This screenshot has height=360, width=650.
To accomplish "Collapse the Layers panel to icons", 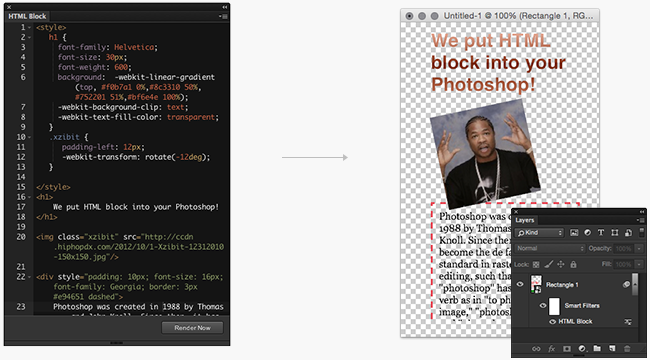I will [x=642, y=211].
